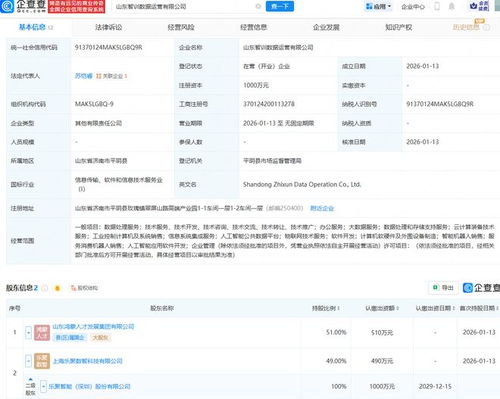Viewport: 500px width, 399px height.
Task: Expand 乐聚智能（深圳）sub-shareholder plus box
Action: coord(43,386)
